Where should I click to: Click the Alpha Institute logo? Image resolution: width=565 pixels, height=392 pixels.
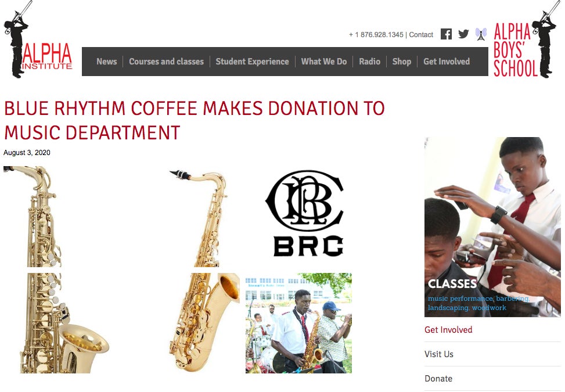point(38,39)
